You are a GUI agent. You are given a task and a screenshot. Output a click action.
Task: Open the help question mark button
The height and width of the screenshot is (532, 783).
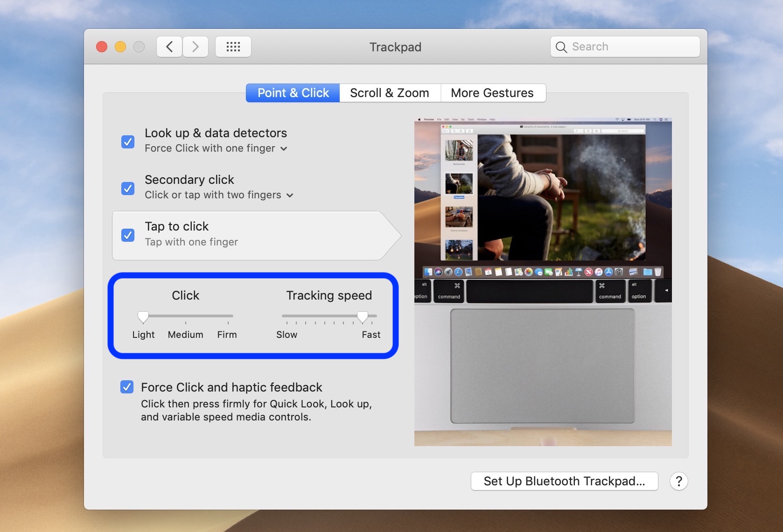pyautogui.click(x=678, y=481)
